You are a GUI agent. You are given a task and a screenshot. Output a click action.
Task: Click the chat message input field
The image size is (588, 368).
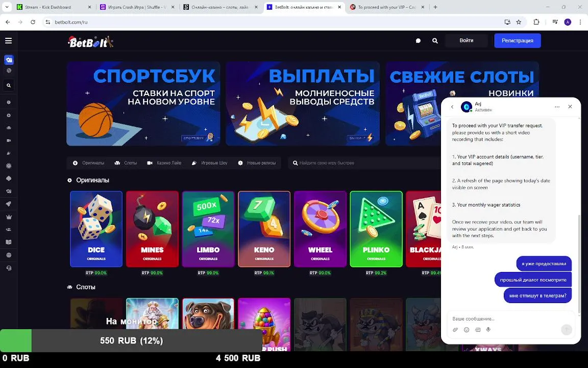[x=511, y=318]
